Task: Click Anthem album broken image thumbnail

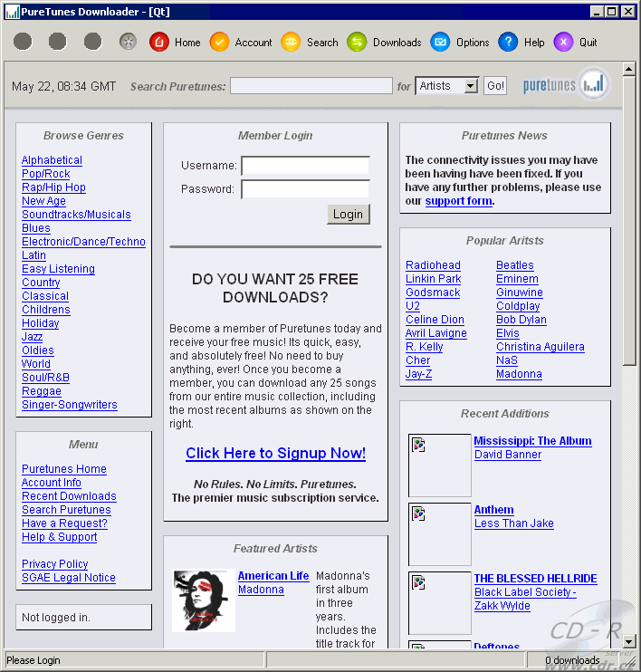Action: coord(440,534)
